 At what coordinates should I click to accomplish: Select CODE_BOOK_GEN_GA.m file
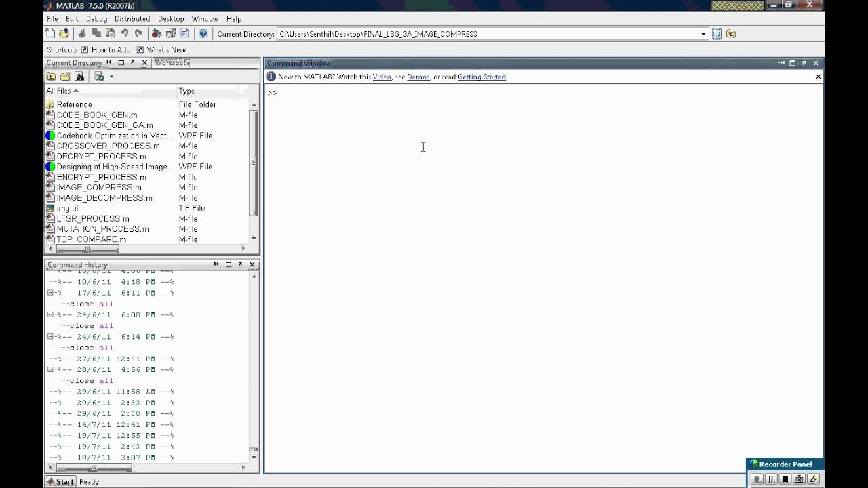point(104,125)
